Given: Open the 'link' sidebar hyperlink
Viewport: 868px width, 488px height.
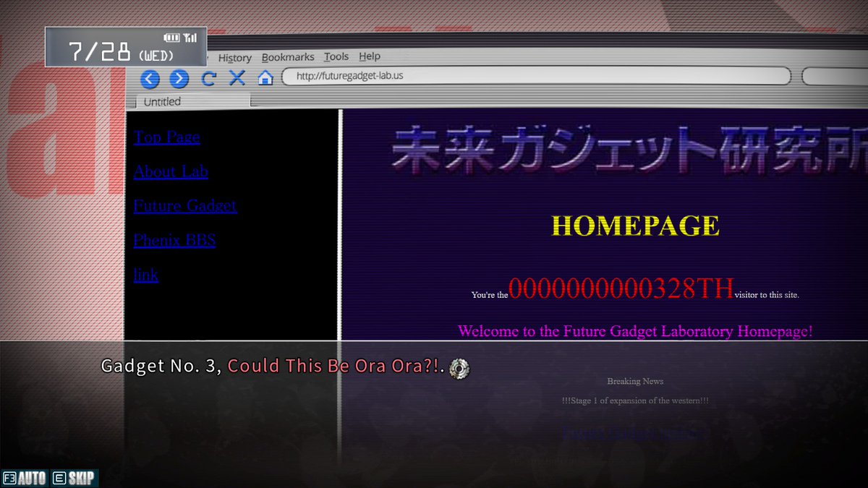Looking at the screenshot, I should click(146, 275).
